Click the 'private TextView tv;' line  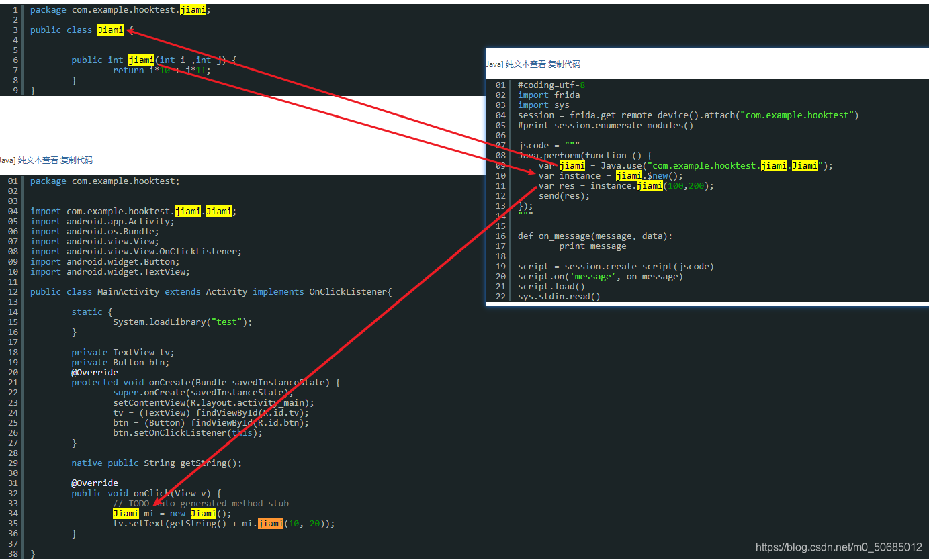[123, 353]
